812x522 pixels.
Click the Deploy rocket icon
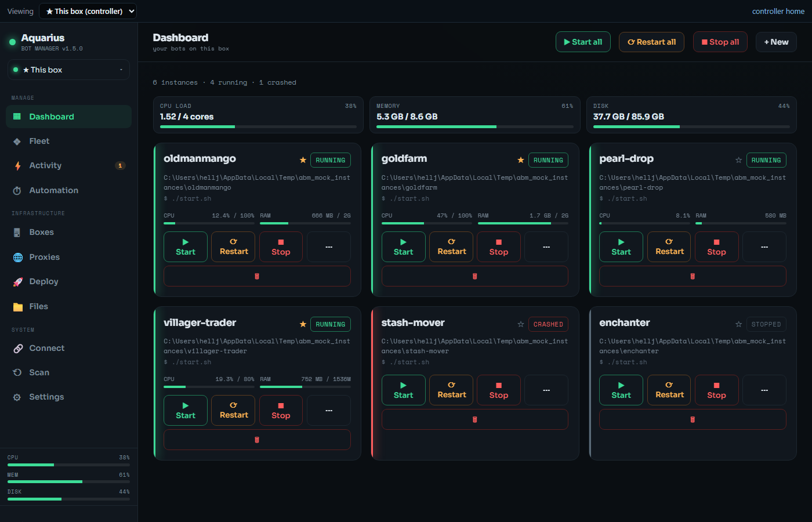pos(18,282)
